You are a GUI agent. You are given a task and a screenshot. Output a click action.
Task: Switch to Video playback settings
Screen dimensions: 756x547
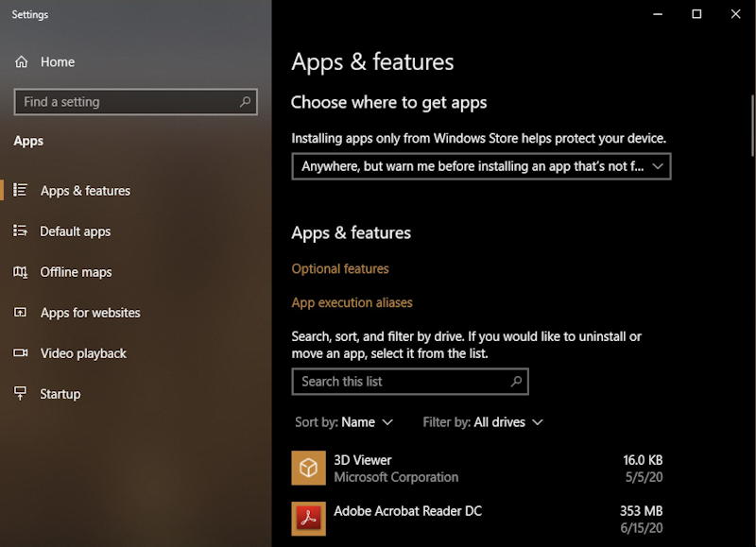(83, 353)
